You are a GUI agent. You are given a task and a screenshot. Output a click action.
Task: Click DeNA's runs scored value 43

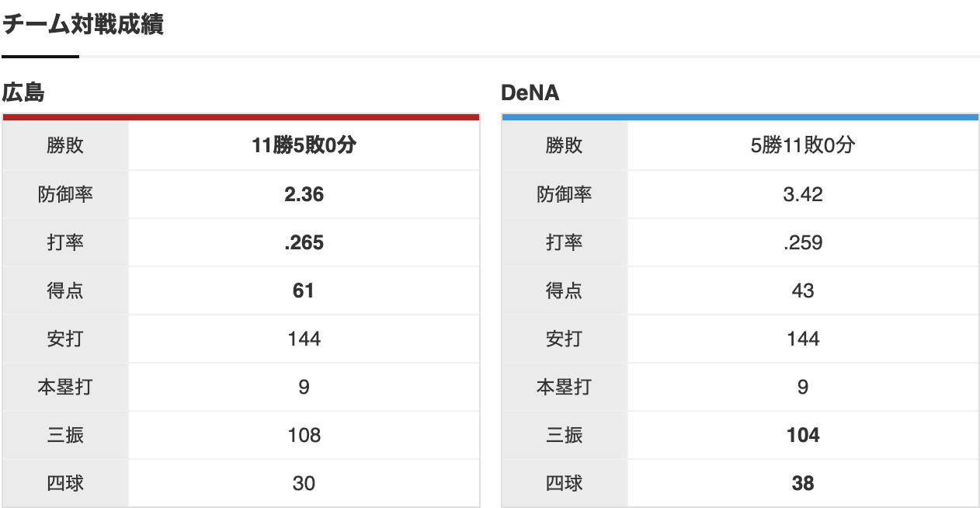tap(802, 291)
